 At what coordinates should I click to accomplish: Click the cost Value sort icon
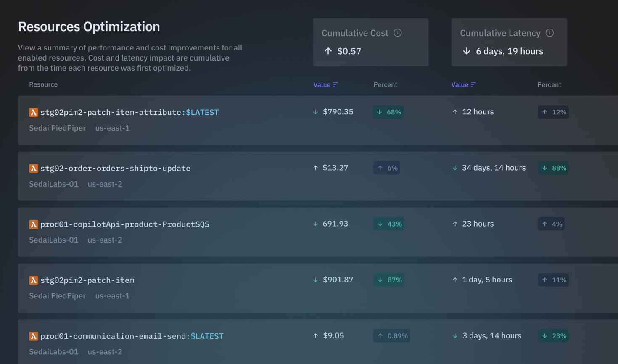(335, 84)
